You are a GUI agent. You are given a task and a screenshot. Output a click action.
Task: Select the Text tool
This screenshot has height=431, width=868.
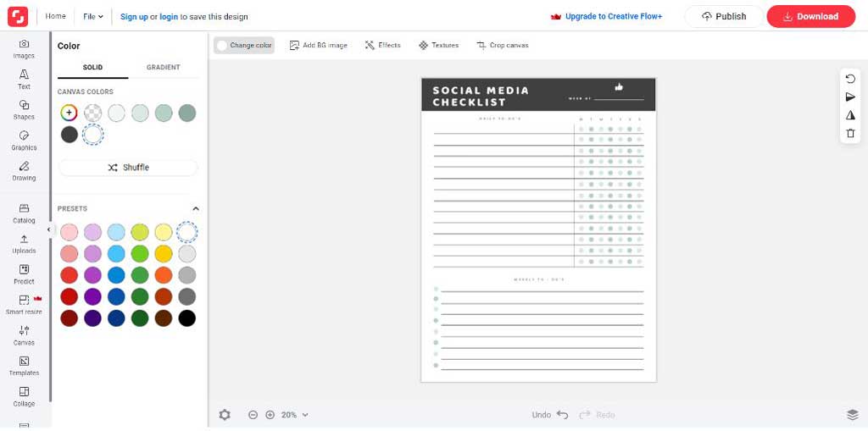pos(24,79)
